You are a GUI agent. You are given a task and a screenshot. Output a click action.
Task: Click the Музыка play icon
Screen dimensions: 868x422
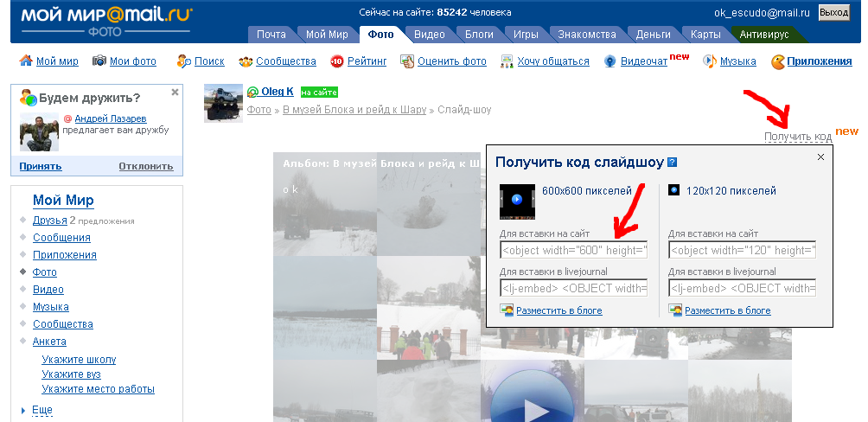point(709,61)
